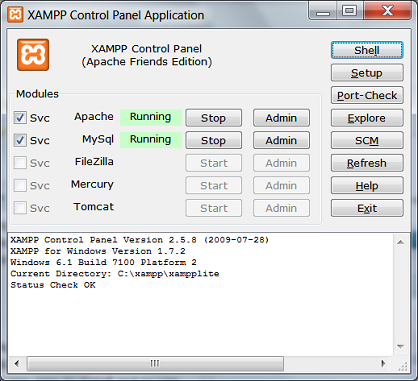The height and width of the screenshot is (381, 418).
Task: Uncheck the MySql Svc checkbox
Action: click(20, 140)
